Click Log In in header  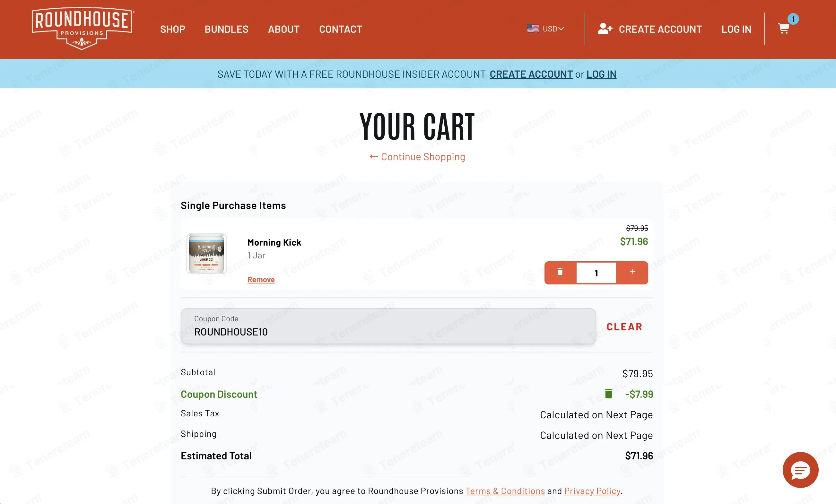(x=736, y=29)
